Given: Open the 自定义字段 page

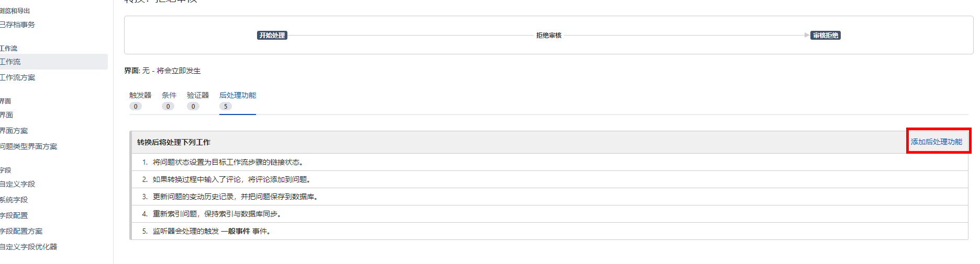Looking at the screenshot, I should coord(18,184).
